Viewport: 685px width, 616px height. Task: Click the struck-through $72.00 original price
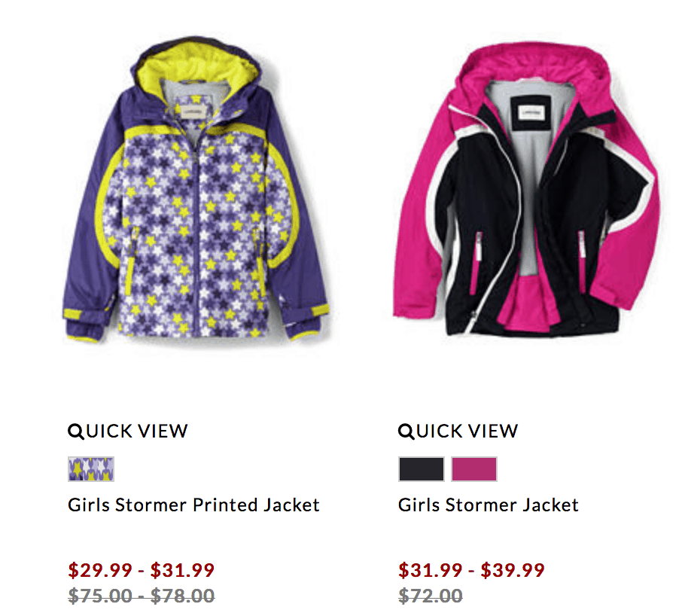431,596
